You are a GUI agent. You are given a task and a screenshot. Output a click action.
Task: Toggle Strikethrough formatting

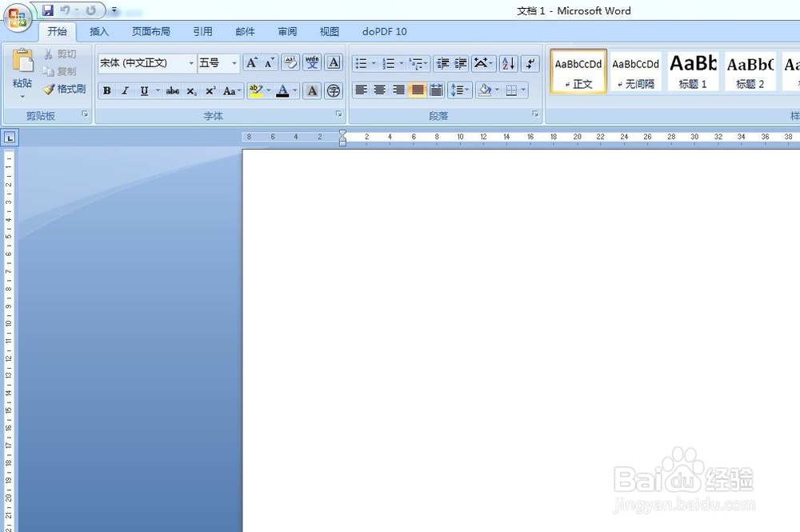pos(173,90)
